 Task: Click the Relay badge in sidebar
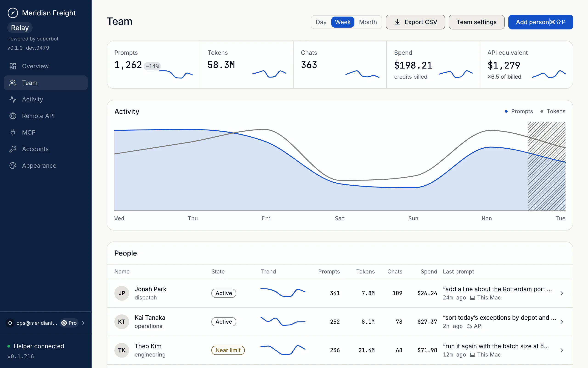point(20,28)
